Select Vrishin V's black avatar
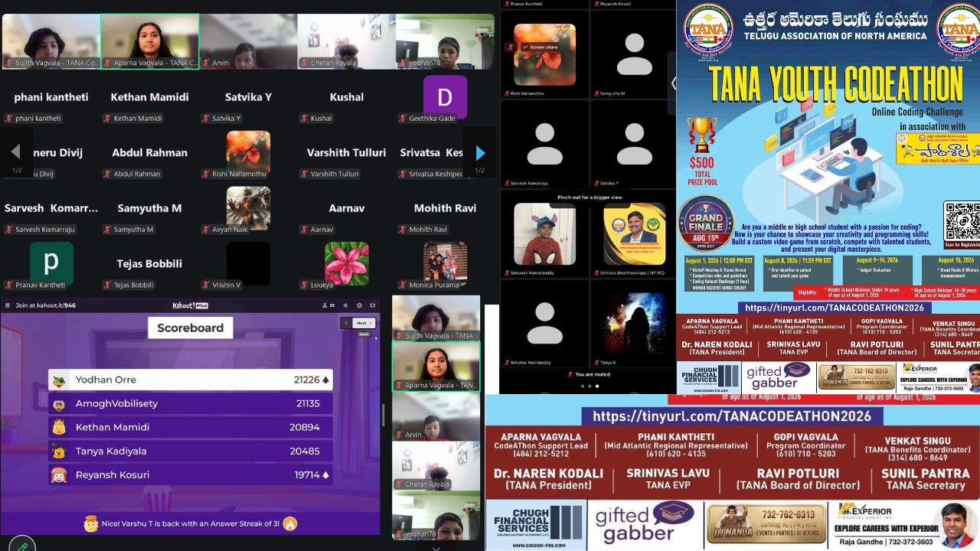The height and width of the screenshot is (551, 980). pyautogui.click(x=248, y=264)
